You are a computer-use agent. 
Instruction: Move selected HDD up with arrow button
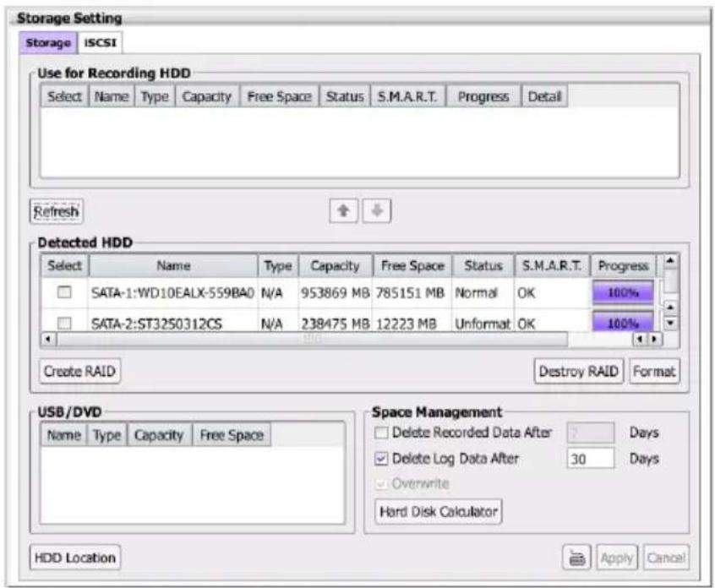(x=343, y=211)
